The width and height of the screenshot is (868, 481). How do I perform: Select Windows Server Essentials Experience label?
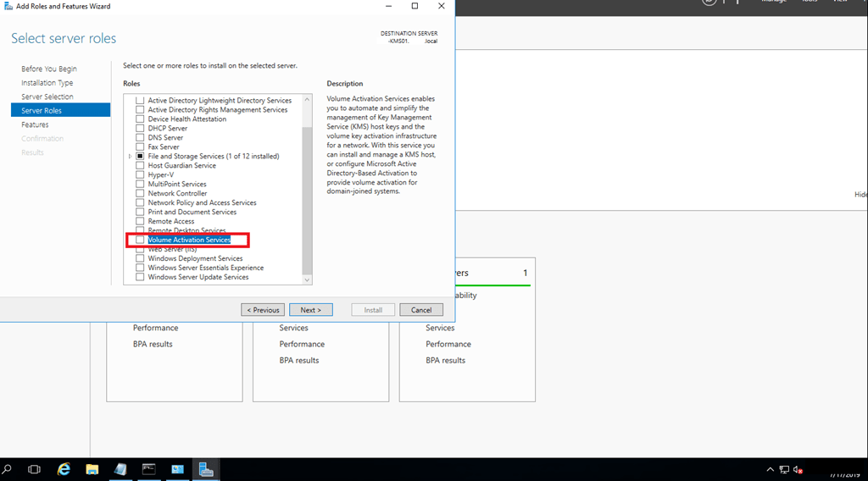click(x=206, y=268)
